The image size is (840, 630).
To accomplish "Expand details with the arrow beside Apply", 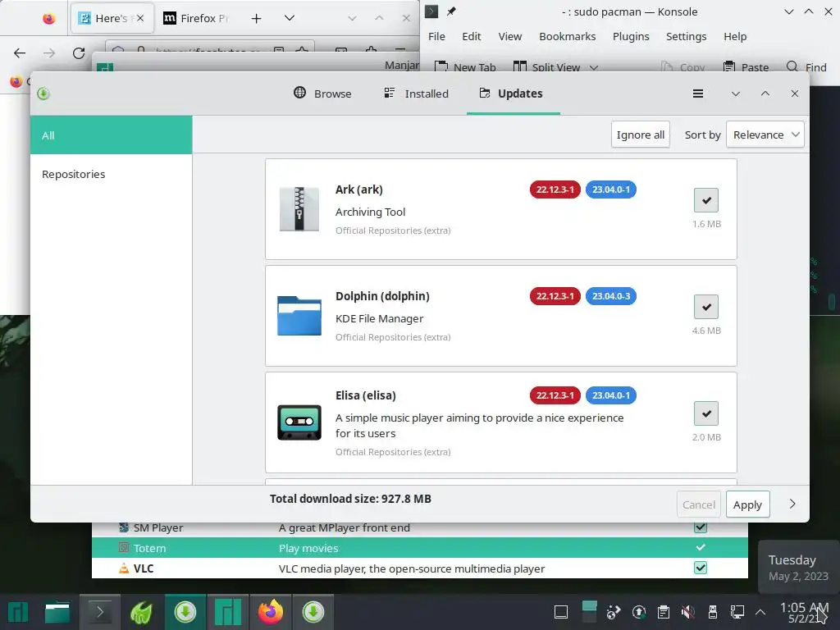I will click(792, 504).
